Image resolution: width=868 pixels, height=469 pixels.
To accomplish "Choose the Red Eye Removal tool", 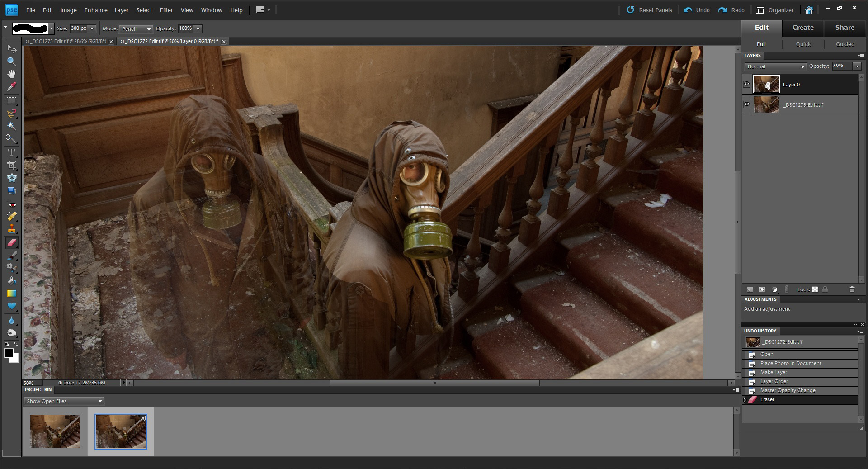I will point(11,204).
